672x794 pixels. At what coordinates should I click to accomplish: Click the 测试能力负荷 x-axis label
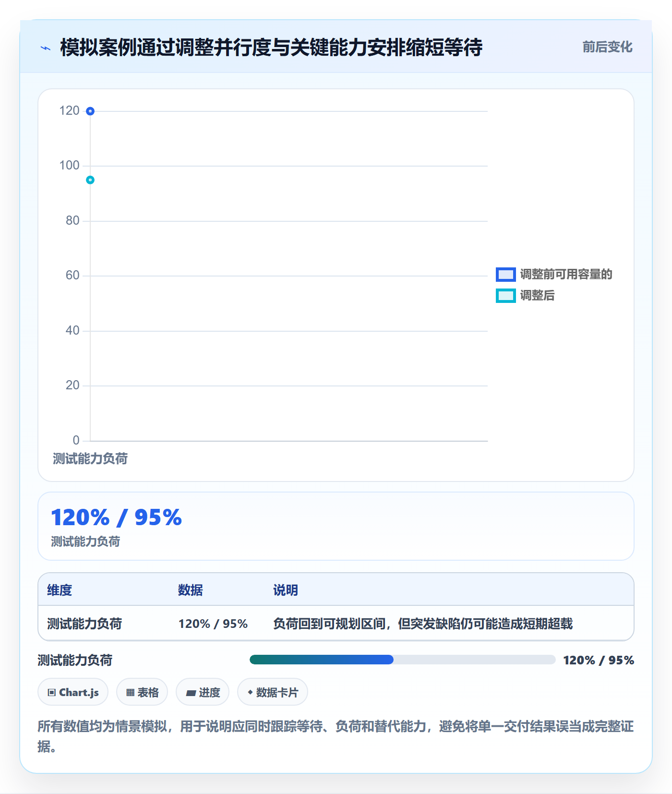(x=90, y=459)
